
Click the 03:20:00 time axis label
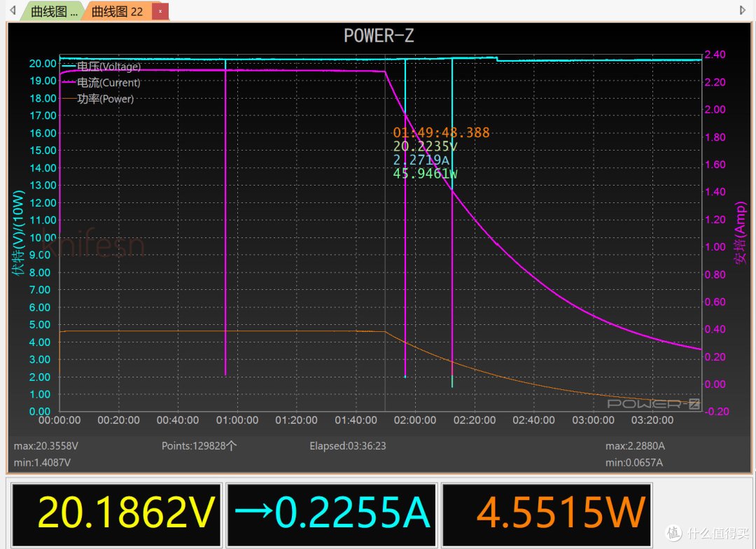[x=652, y=420]
